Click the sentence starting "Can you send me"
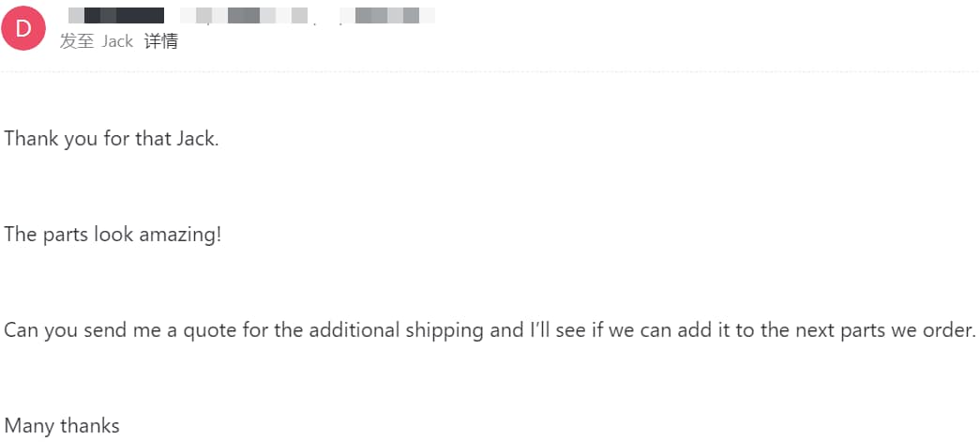Screen dimensions: 980x442 coord(490,330)
